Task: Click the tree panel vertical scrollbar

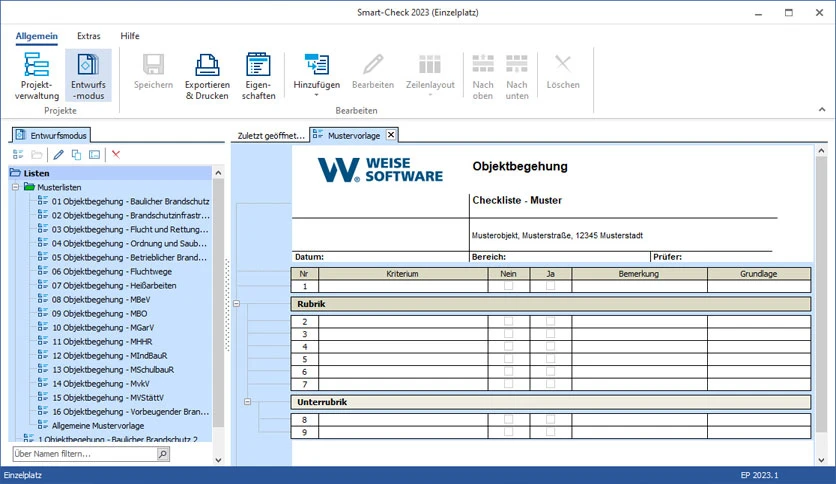Action: pyautogui.click(x=218, y=304)
